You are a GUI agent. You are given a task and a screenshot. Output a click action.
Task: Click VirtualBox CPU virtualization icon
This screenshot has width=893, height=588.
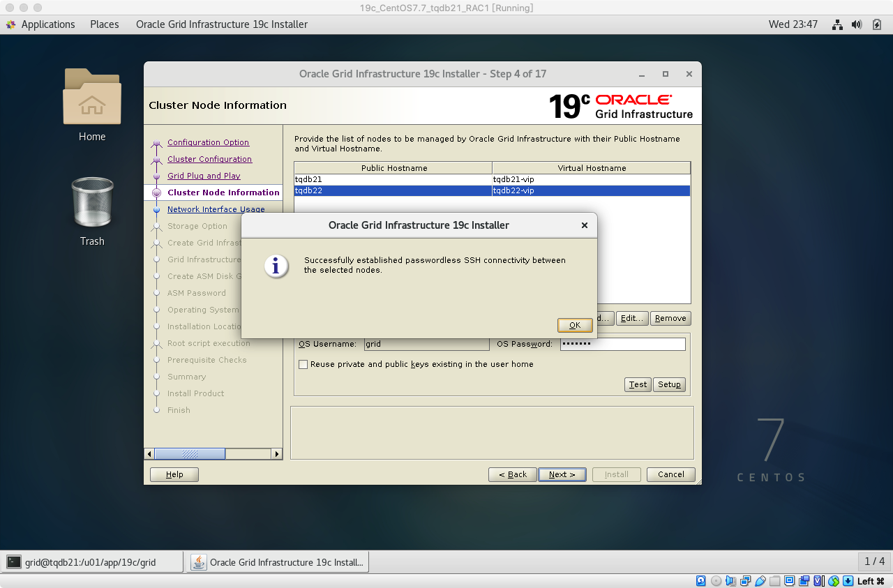coord(818,581)
